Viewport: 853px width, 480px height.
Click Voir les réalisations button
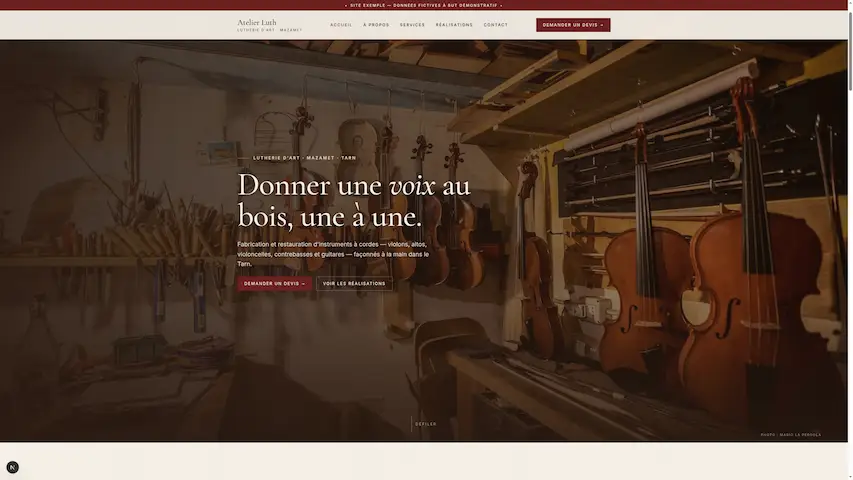pyautogui.click(x=354, y=284)
